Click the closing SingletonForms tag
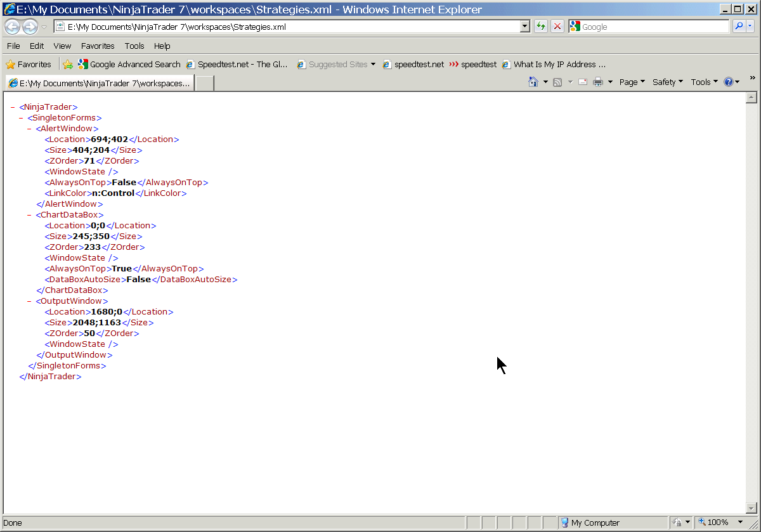The height and width of the screenshot is (532, 761). pos(67,366)
